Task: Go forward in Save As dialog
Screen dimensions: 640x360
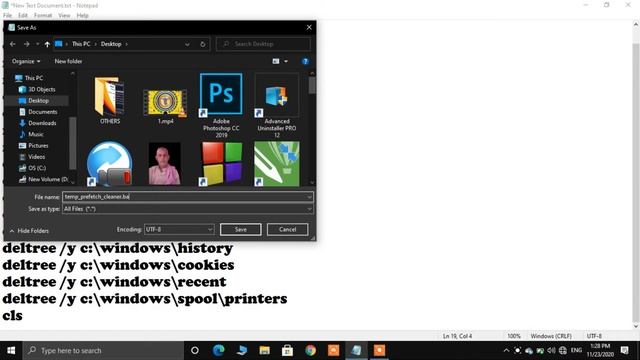Action: click(27, 44)
